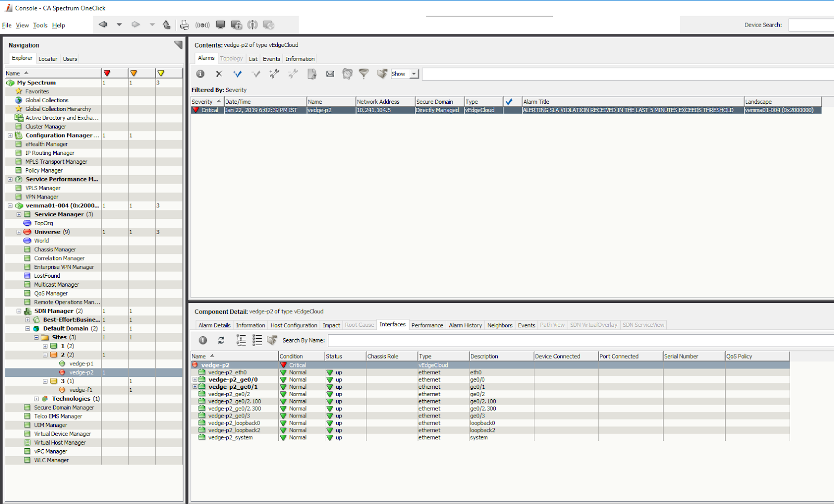Sort interfaces by the Condition column header
Image resolution: width=834 pixels, height=504 pixels.
302,357
